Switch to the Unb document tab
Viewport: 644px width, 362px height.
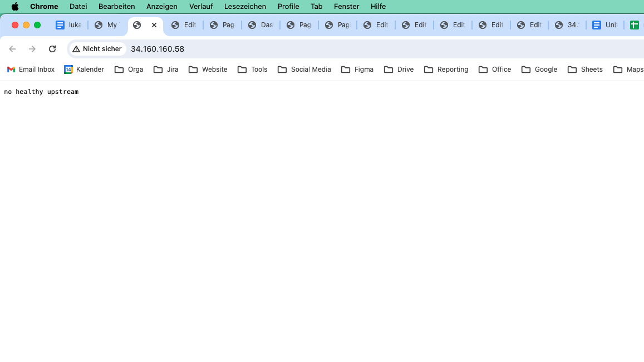tap(606, 25)
